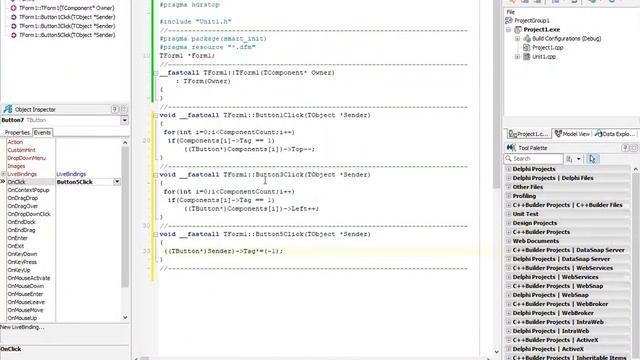Click the ProjectGroup1 node

point(531,20)
